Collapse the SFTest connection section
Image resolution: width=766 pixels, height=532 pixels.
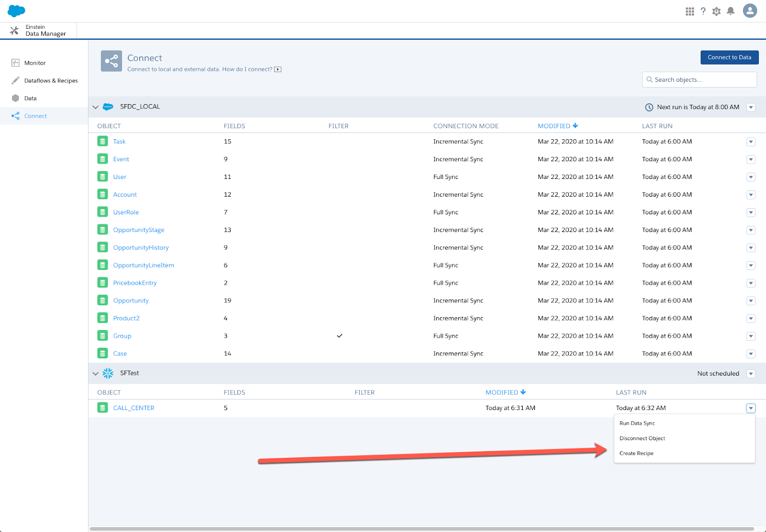(95, 374)
